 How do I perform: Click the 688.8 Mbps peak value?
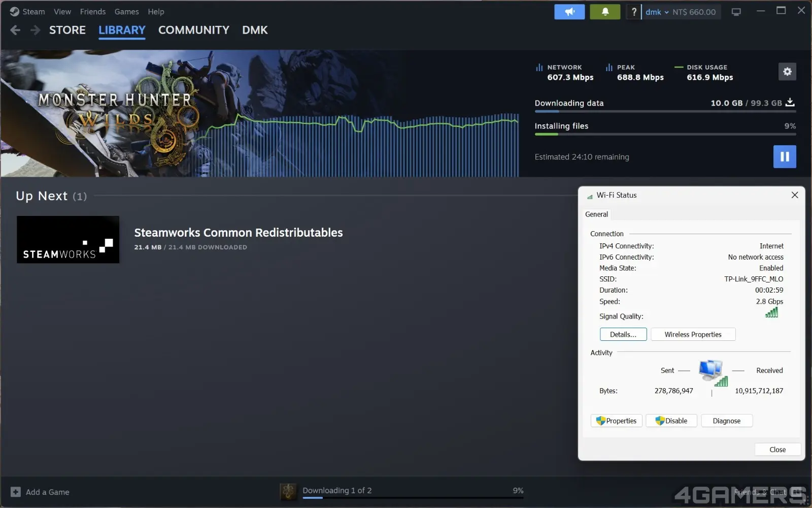(x=640, y=77)
